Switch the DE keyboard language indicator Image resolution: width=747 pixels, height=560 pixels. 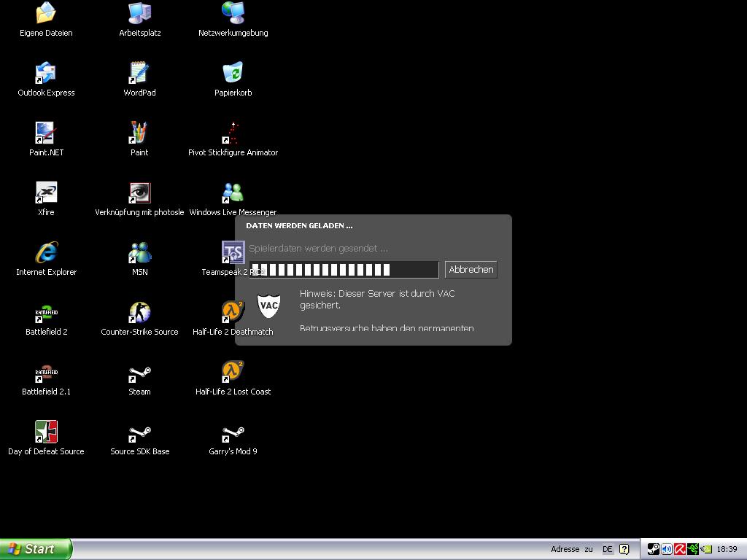pyautogui.click(x=608, y=549)
